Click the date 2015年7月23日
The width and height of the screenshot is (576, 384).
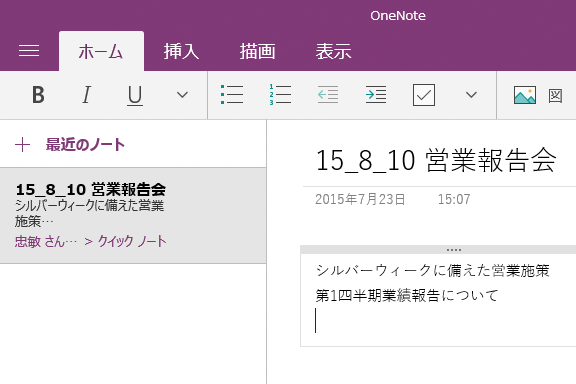[x=360, y=199]
